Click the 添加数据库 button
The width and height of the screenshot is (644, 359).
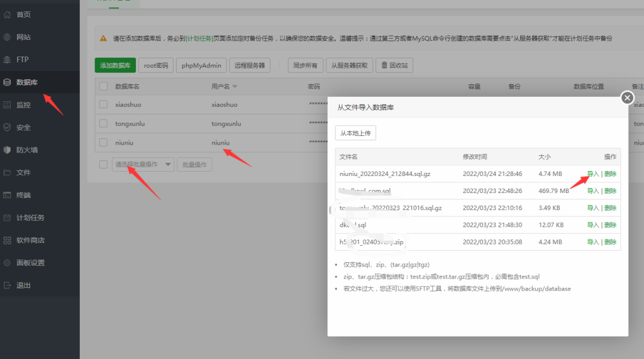click(116, 65)
